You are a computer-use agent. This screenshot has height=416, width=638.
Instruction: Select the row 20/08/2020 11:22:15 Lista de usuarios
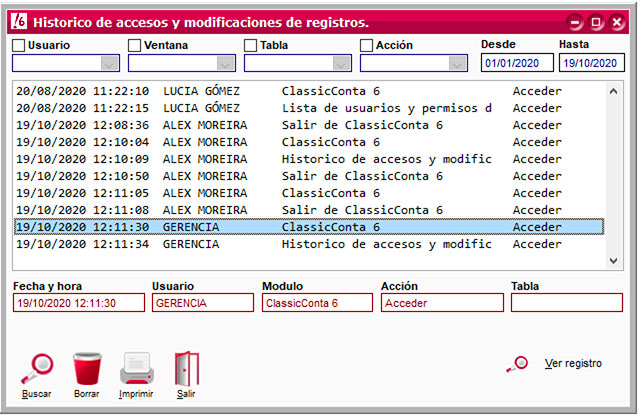pos(309,108)
